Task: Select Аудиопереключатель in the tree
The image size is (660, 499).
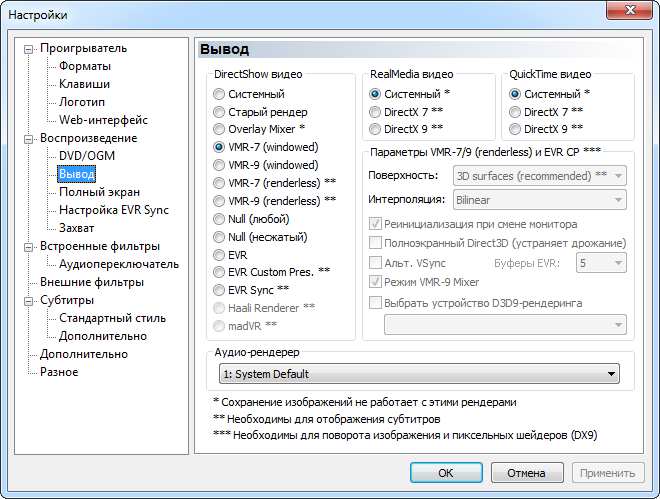Action: pos(118,264)
